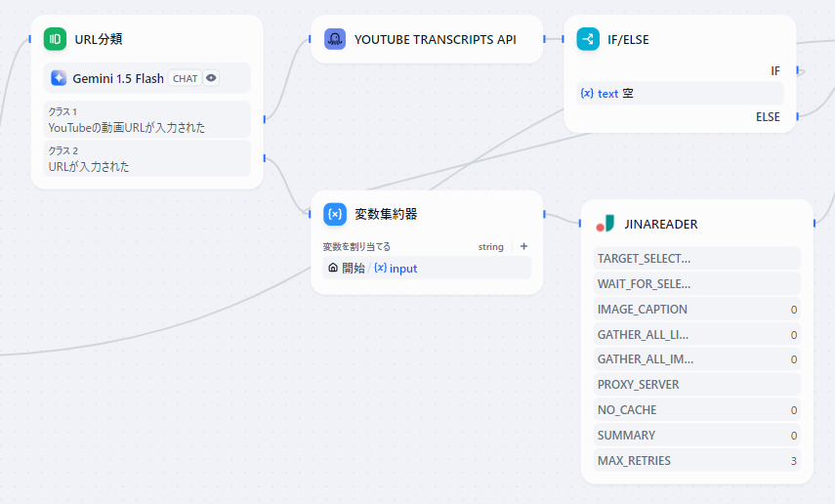835x504 pixels.
Task: Select the クラス 2 URL class row
Action: click(x=146, y=159)
